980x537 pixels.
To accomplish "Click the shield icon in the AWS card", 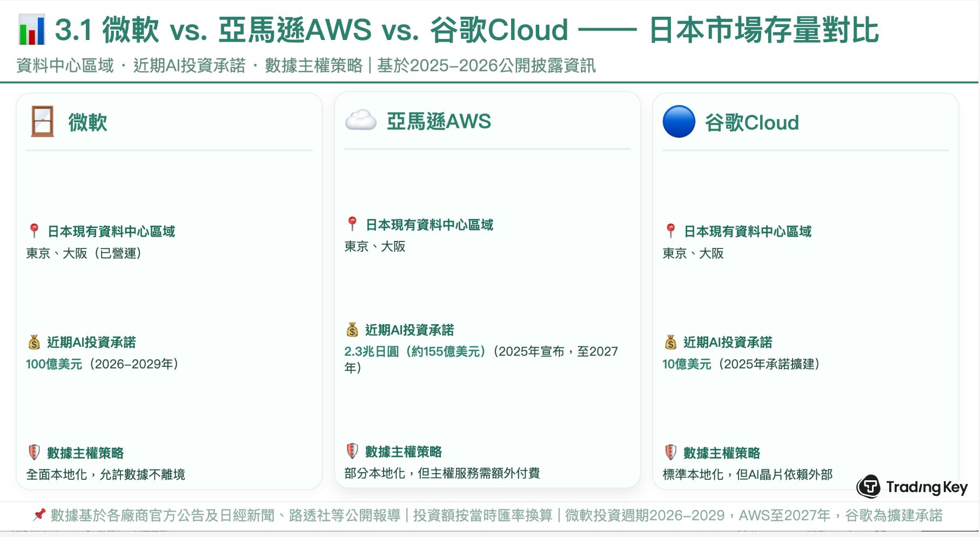I will tap(352, 451).
